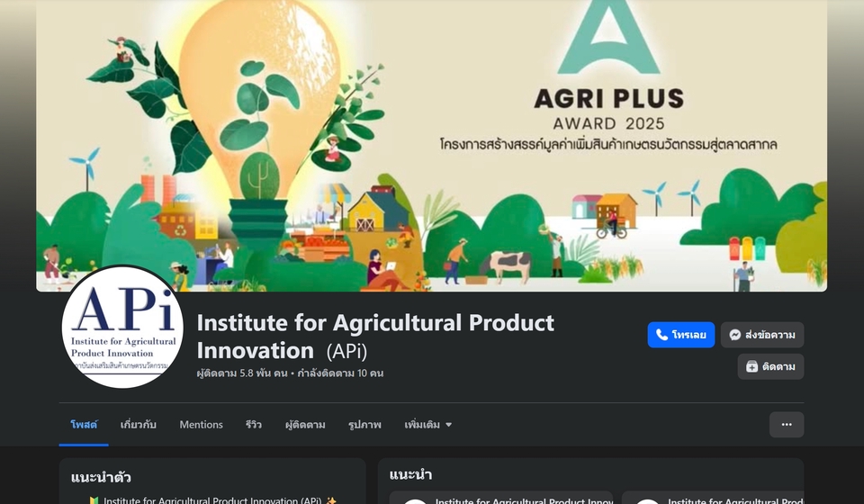Click the ส่งข้อความ message button
The height and width of the screenshot is (504, 864).
click(x=762, y=335)
